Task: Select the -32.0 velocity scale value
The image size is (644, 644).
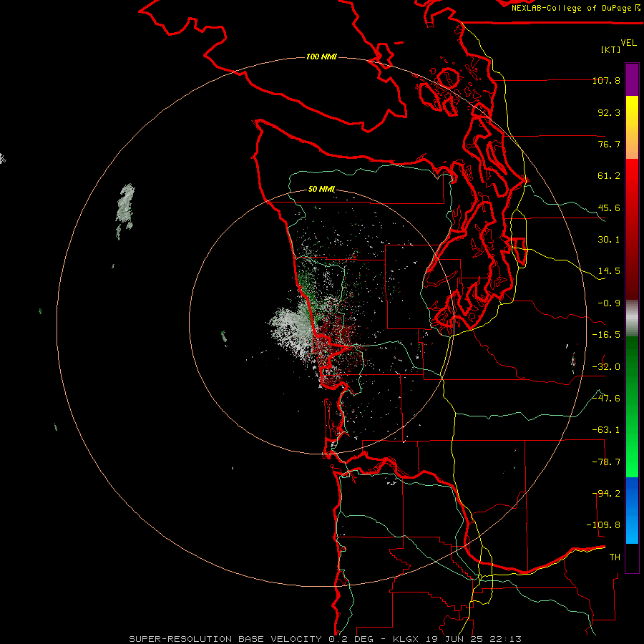Action: click(606, 367)
